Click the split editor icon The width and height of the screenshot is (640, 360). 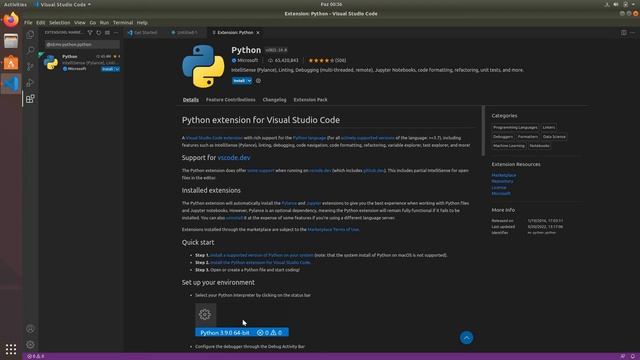coord(624,33)
